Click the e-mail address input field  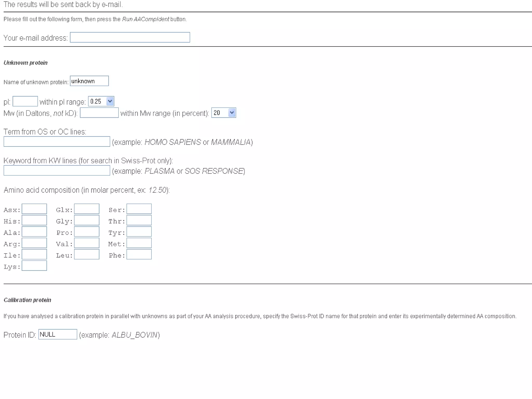click(x=130, y=37)
